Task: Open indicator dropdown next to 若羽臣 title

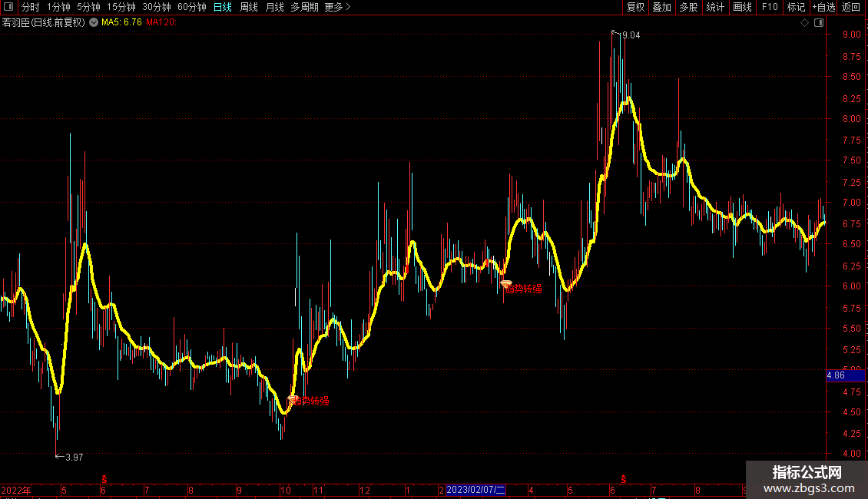Action: coord(94,22)
